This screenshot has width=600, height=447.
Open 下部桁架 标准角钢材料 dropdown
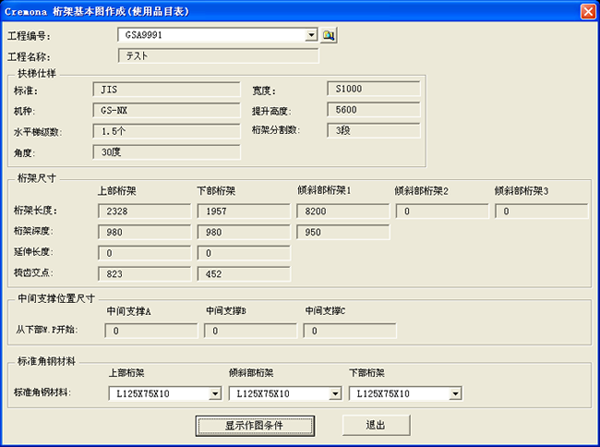point(455,394)
